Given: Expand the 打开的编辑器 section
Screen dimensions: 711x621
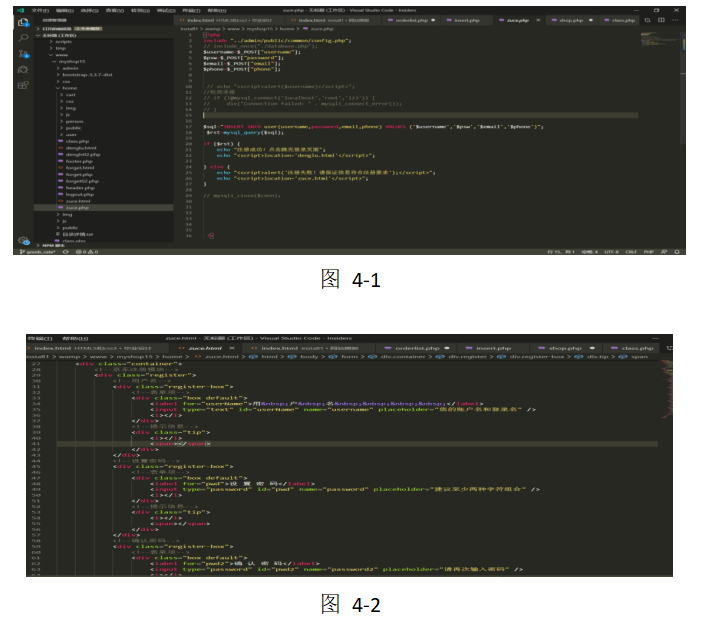Looking at the screenshot, I should pos(103,29).
